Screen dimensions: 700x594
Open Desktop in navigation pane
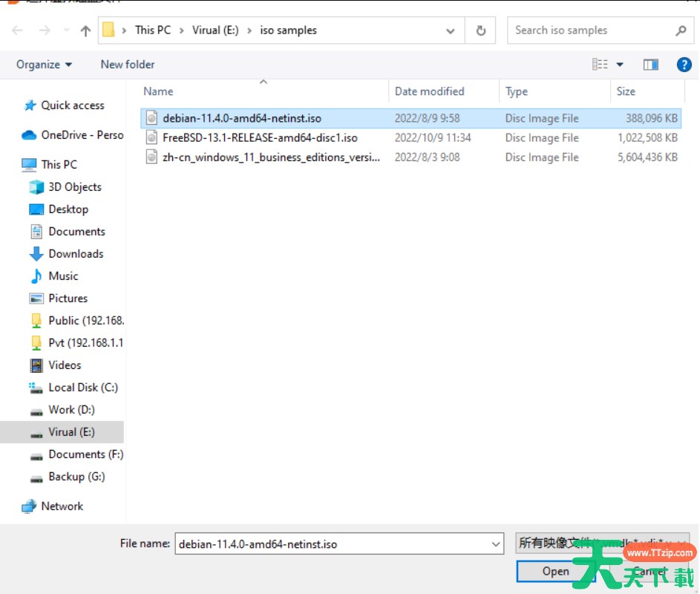click(68, 209)
